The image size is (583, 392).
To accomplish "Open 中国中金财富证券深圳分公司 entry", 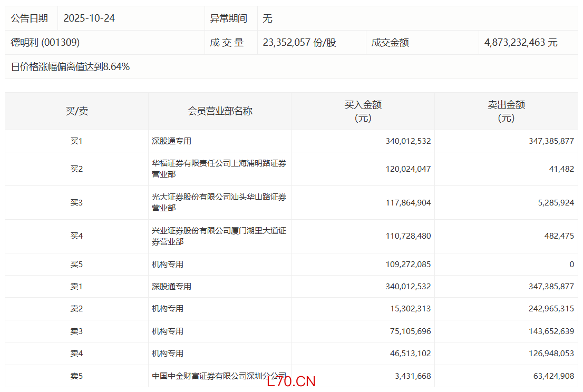I will [x=219, y=376].
